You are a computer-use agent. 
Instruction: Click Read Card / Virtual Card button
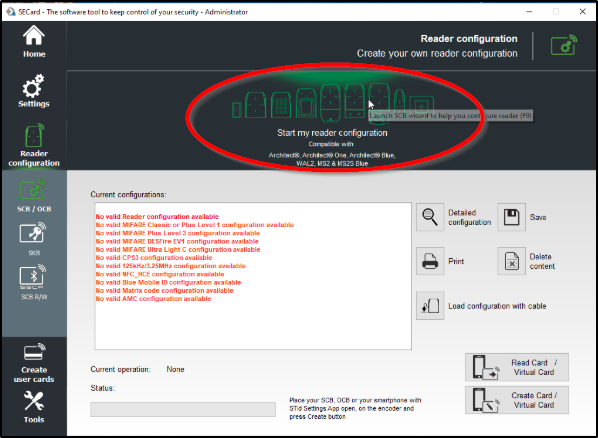pyautogui.click(x=517, y=367)
